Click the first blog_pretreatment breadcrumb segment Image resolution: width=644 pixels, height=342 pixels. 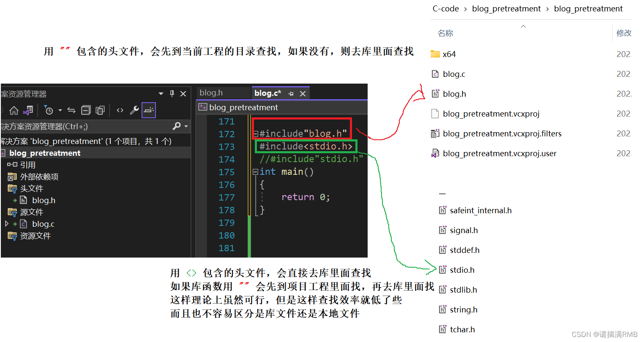[506, 8]
